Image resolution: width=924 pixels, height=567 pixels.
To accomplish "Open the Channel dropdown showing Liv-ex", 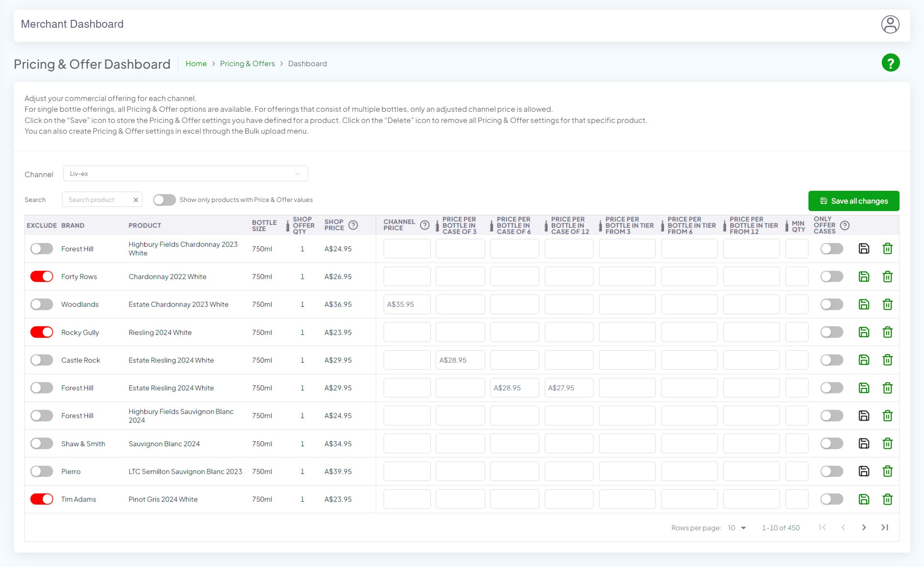I will click(186, 174).
